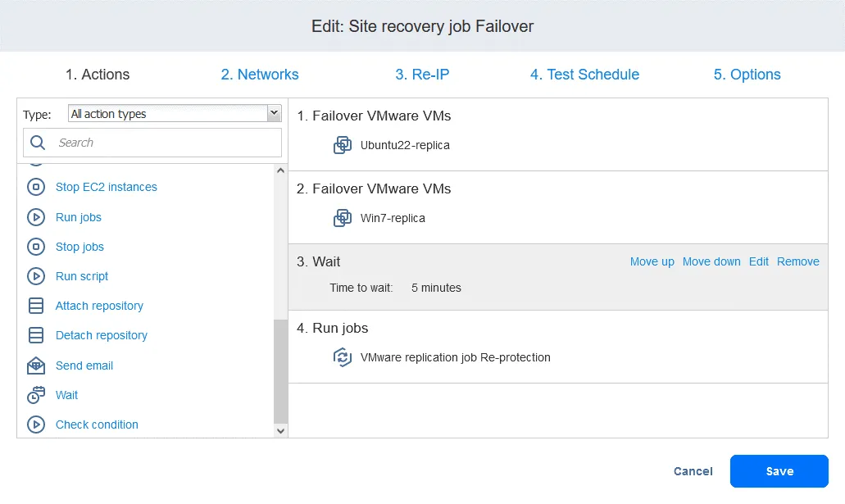The width and height of the screenshot is (845, 504).
Task: Select the Attach repository icon
Action: (x=35, y=306)
